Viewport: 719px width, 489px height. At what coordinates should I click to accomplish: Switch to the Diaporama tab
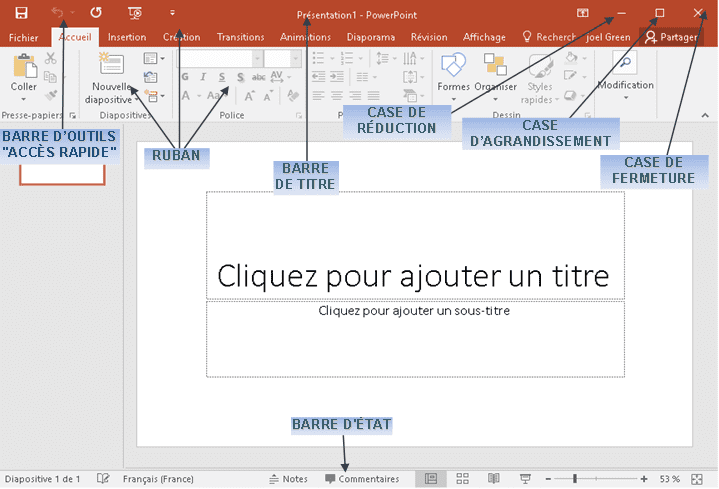click(371, 37)
